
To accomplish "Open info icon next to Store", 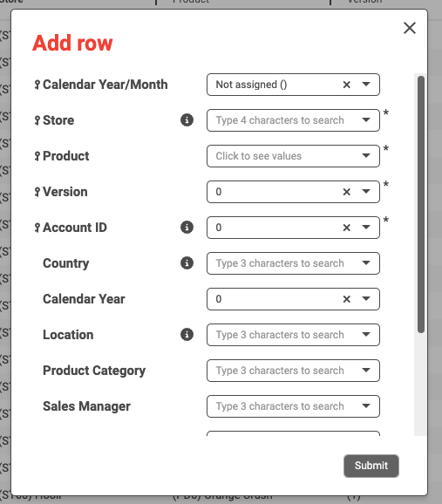I will (187, 120).
